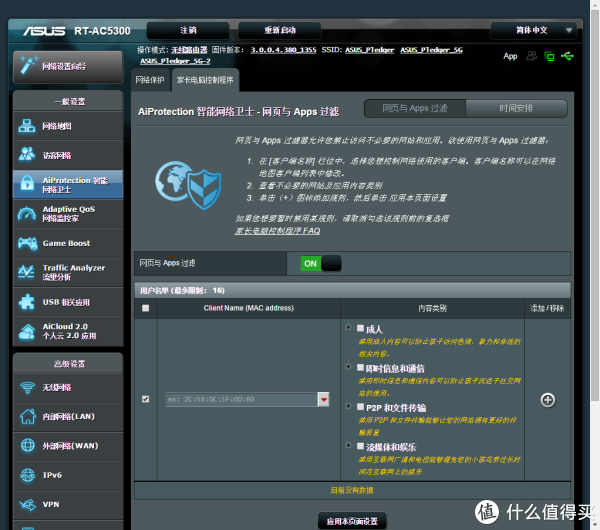Click SSID ASUS_Pledger_5G link
Image resolution: width=600 pixels, height=530 pixels.
coord(431,50)
